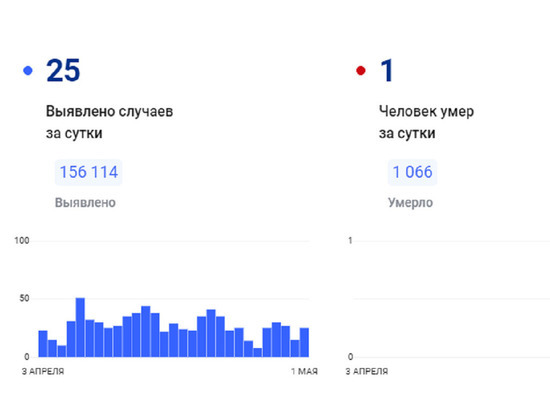Click the 0 axis label in cases chart
This screenshot has height=412, width=550.
(x=27, y=357)
